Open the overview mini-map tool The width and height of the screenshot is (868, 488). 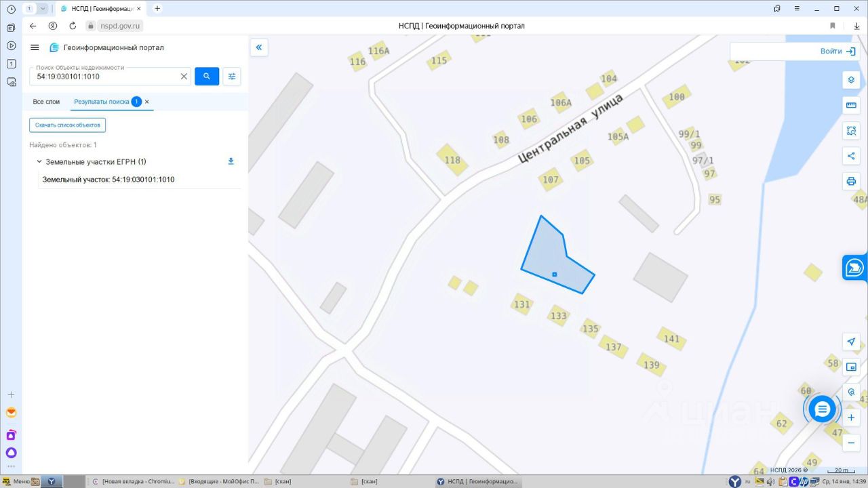coord(851,367)
